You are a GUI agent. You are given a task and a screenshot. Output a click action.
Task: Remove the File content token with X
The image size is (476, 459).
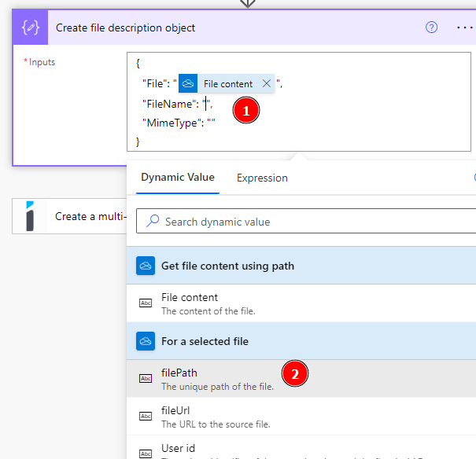pyautogui.click(x=266, y=84)
